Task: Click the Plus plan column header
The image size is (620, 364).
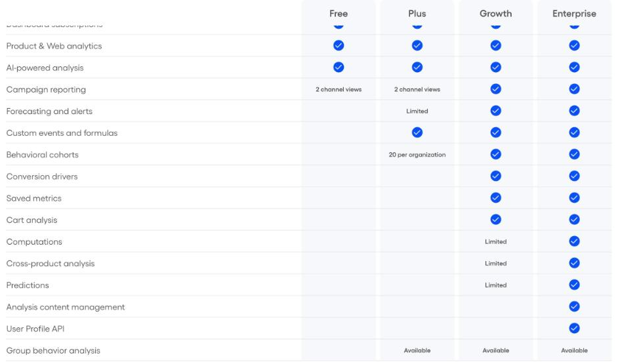Action: pyautogui.click(x=417, y=13)
